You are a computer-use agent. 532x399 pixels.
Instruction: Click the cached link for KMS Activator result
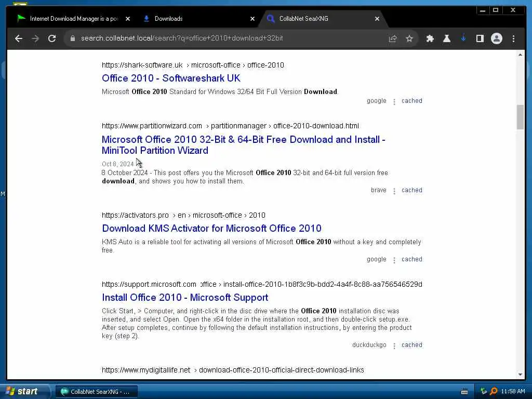click(x=412, y=259)
